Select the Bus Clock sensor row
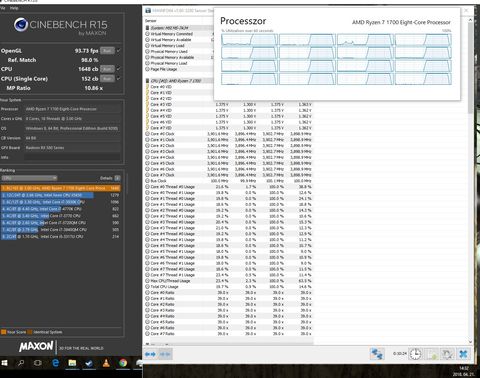The width and height of the screenshot is (480, 378). [x=229, y=181]
